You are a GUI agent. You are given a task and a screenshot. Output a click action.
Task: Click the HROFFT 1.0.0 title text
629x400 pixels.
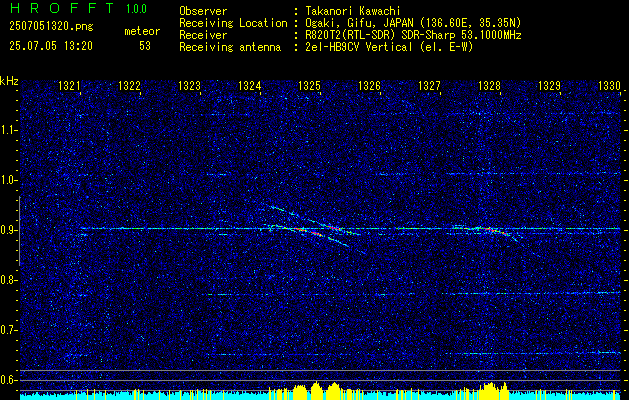tap(79, 8)
